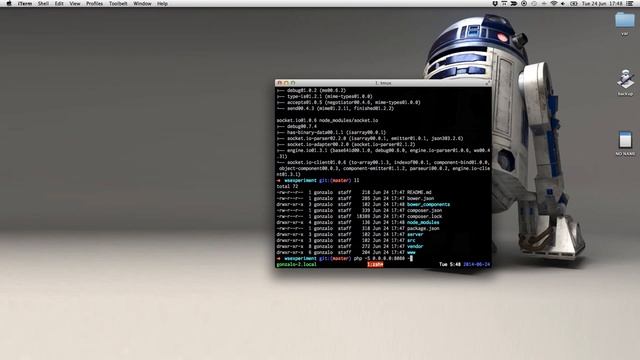Screen dimensions: 640x360
Task: Click the menu bar date and time
Action: [x=602, y=4]
